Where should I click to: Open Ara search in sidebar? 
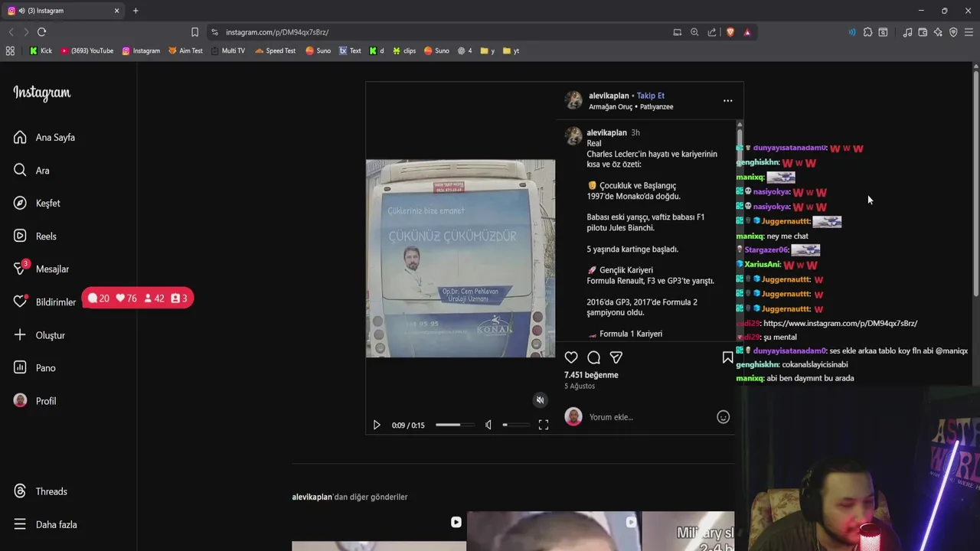pos(31,171)
